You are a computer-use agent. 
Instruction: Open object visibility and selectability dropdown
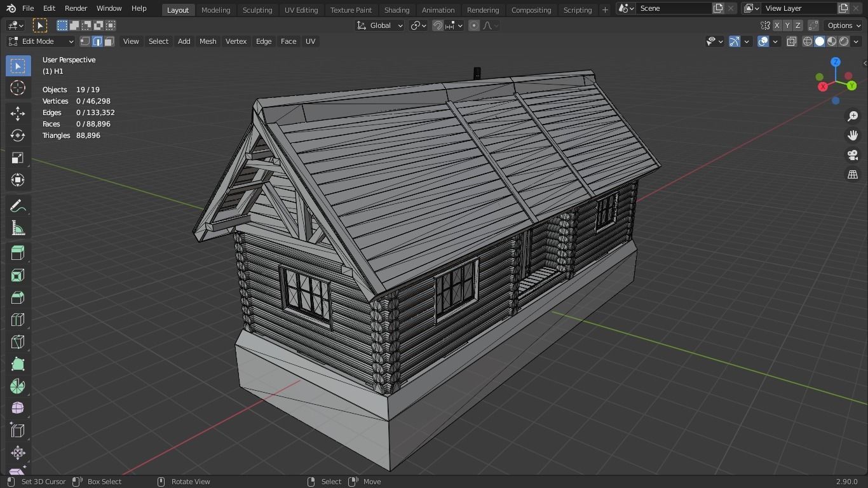click(x=715, y=41)
